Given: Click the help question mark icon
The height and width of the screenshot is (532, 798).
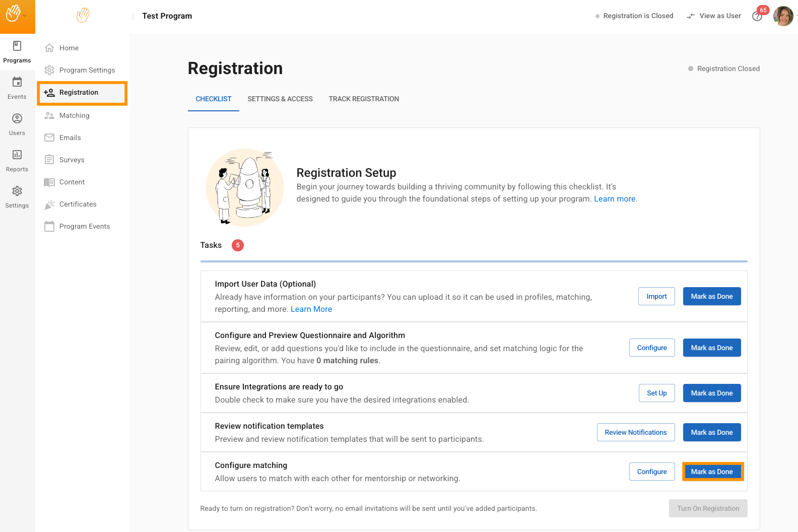Looking at the screenshot, I should pyautogui.click(x=757, y=17).
